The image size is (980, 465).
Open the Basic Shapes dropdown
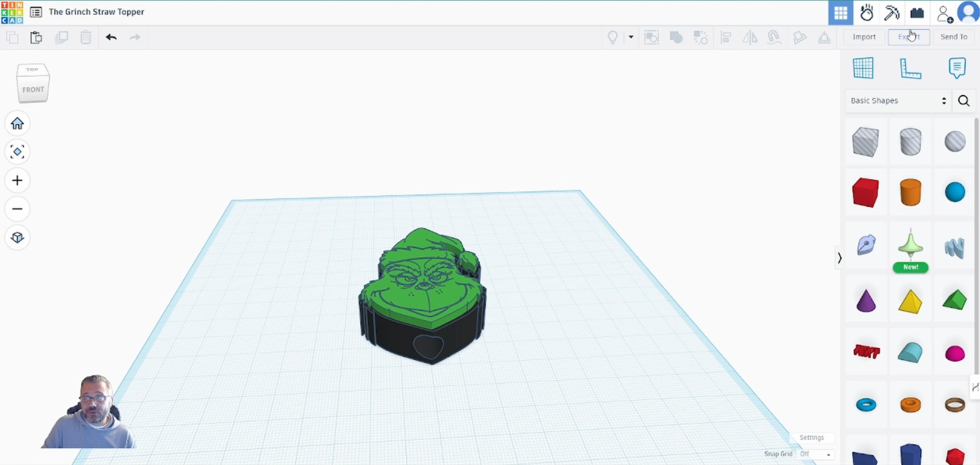(x=897, y=101)
